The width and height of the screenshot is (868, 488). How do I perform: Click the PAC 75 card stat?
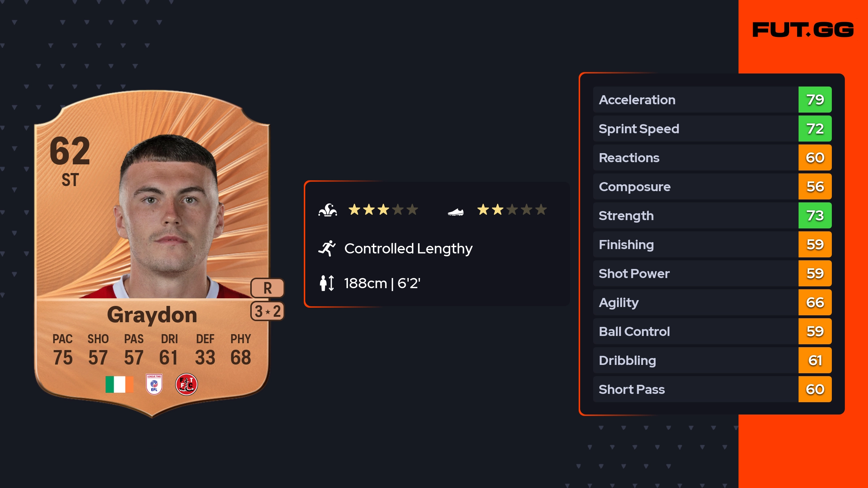pyautogui.click(x=63, y=350)
